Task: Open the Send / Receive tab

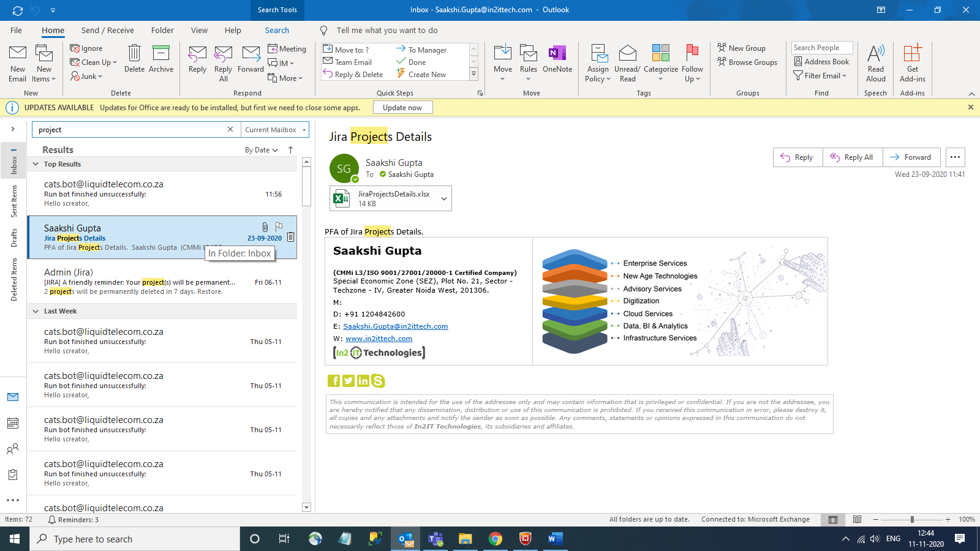Action: [107, 31]
